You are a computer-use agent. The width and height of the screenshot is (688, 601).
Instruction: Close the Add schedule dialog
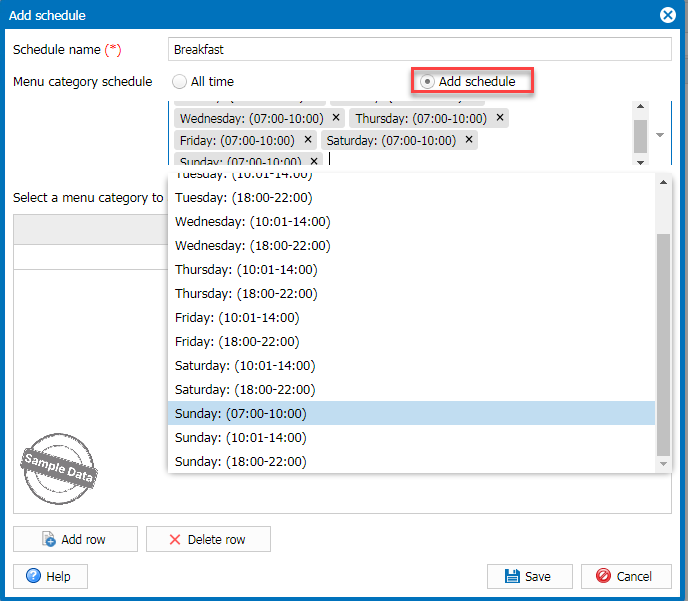click(668, 15)
